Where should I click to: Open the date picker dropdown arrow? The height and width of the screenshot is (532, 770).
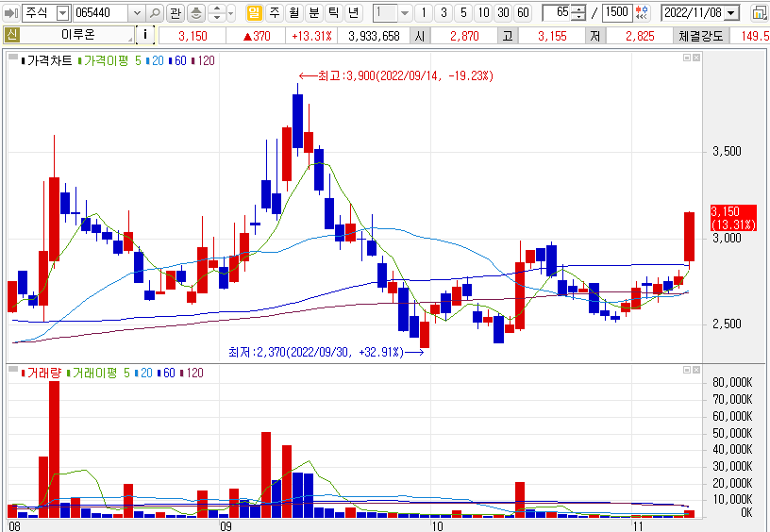coord(731,13)
